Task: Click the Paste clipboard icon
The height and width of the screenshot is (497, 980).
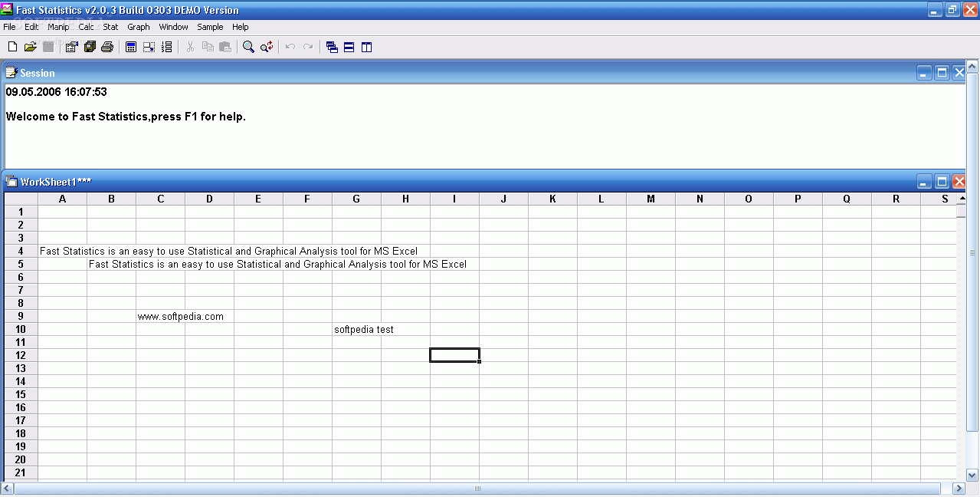Action: pyautogui.click(x=225, y=47)
